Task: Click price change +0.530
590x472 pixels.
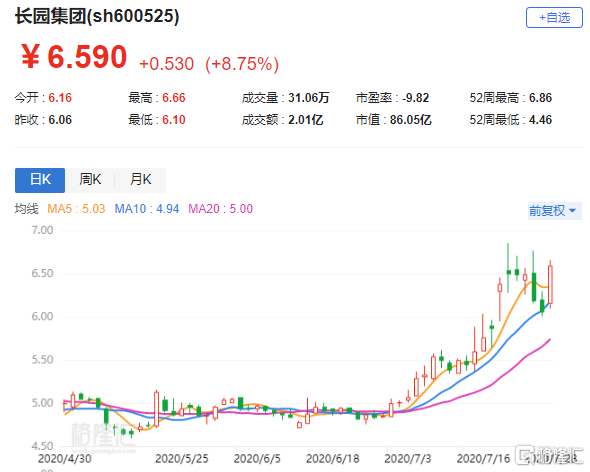Action: 166,64
